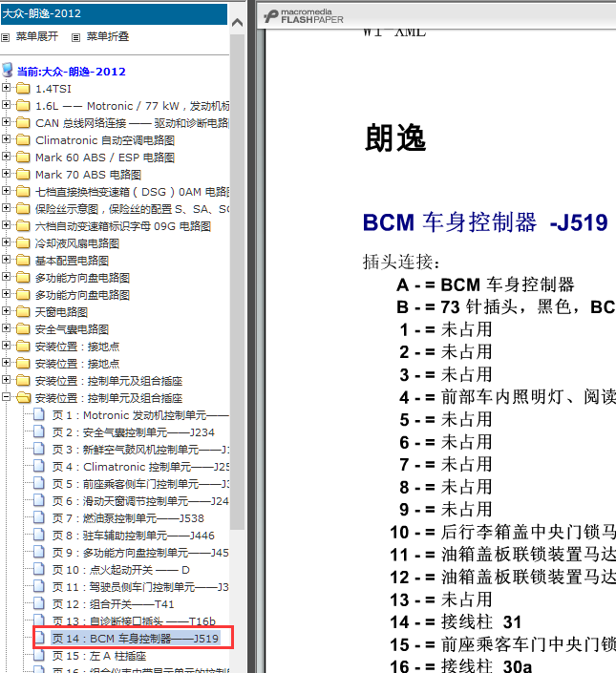Screen dimensions: 616x673
Task: Open the 基本配置电路图 label
Action: click(x=73, y=261)
